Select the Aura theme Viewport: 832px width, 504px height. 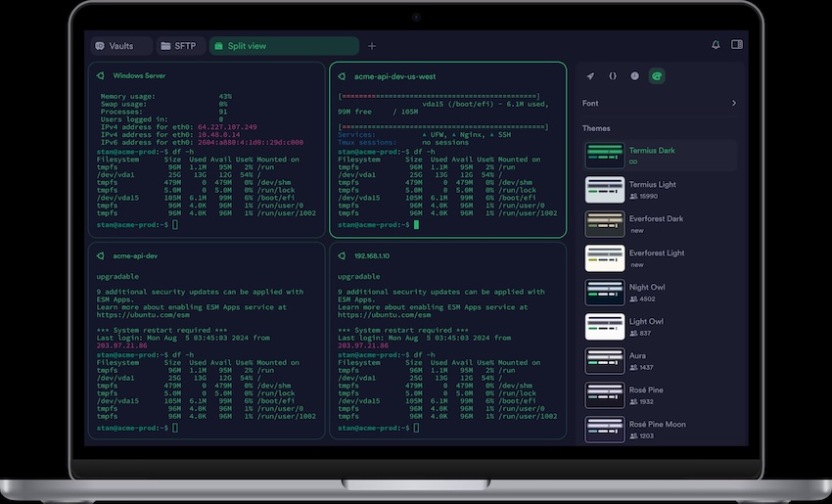pyautogui.click(x=638, y=361)
